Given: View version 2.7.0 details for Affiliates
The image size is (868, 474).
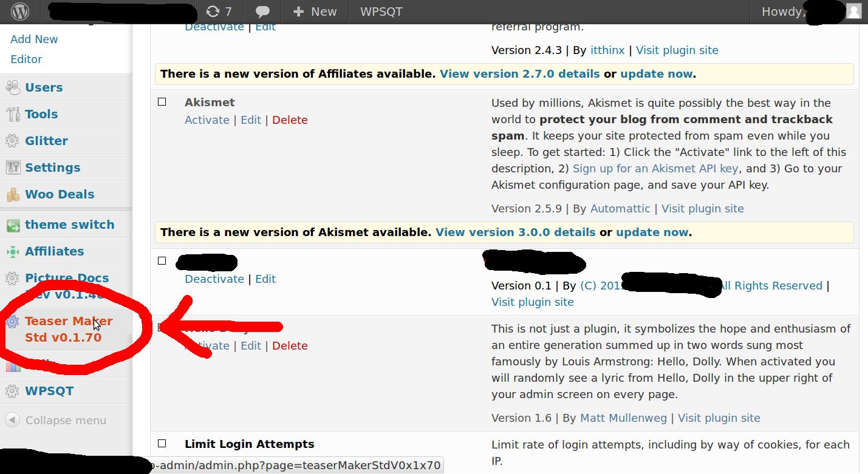Looking at the screenshot, I should pos(520,73).
